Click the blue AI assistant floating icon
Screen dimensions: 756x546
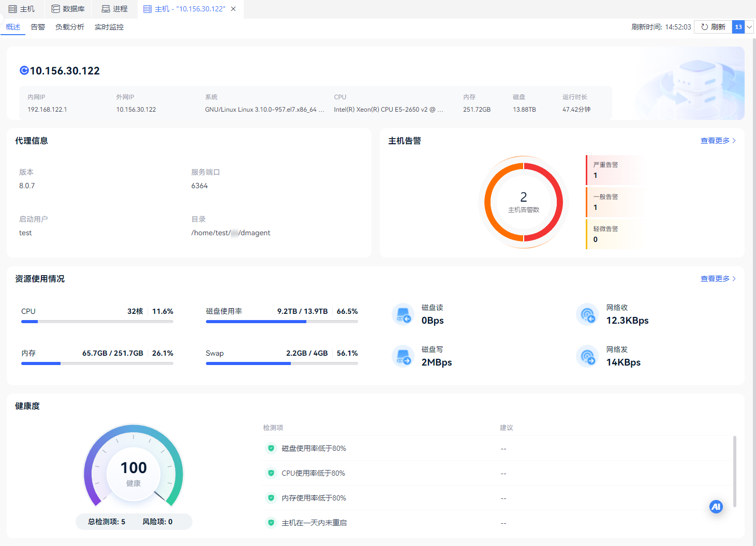pos(716,507)
